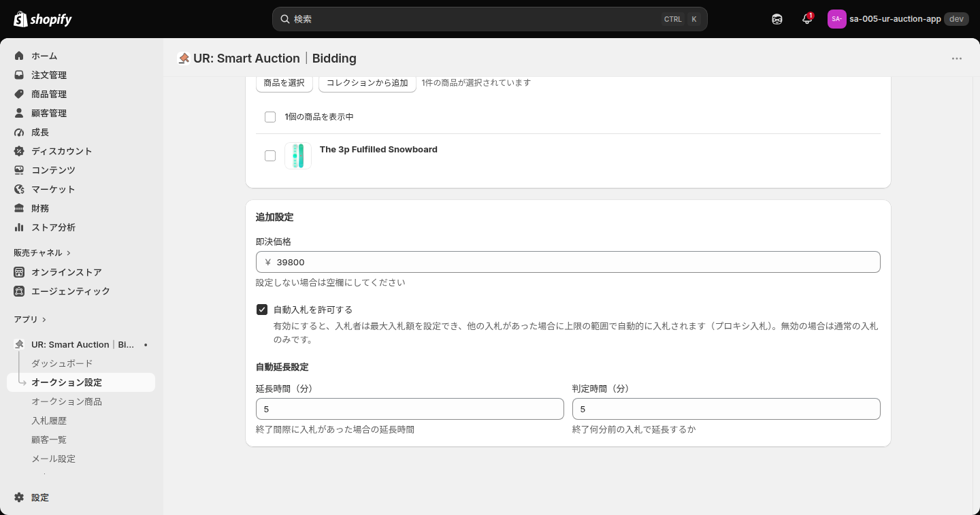Click the コンテンツ content icon
Viewport: 980px width, 515px height.
coord(19,170)
